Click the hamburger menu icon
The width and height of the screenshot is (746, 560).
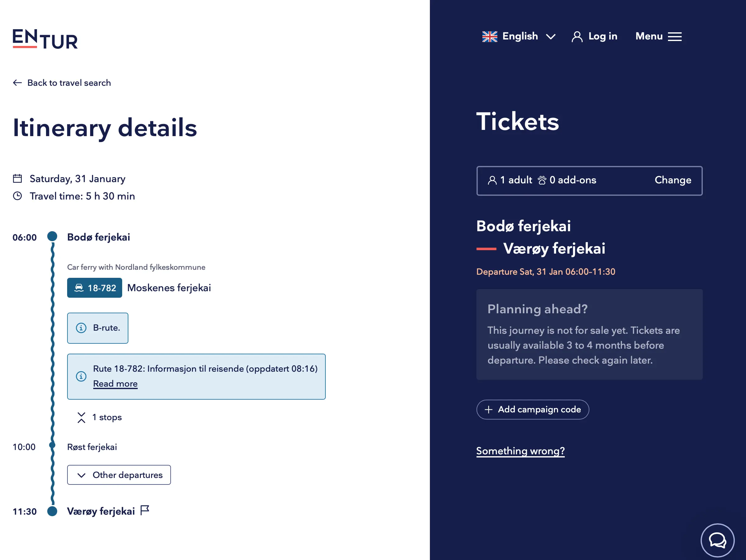point(675,36)
